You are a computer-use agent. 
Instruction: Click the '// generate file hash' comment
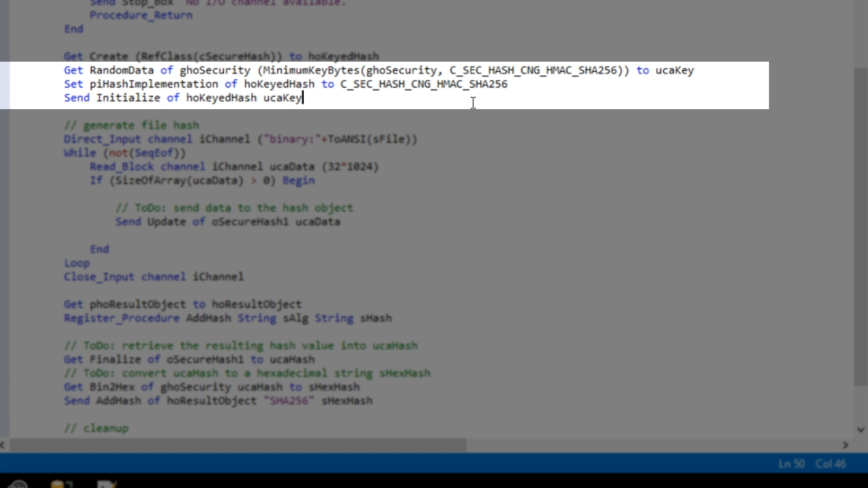coord(131,125)
